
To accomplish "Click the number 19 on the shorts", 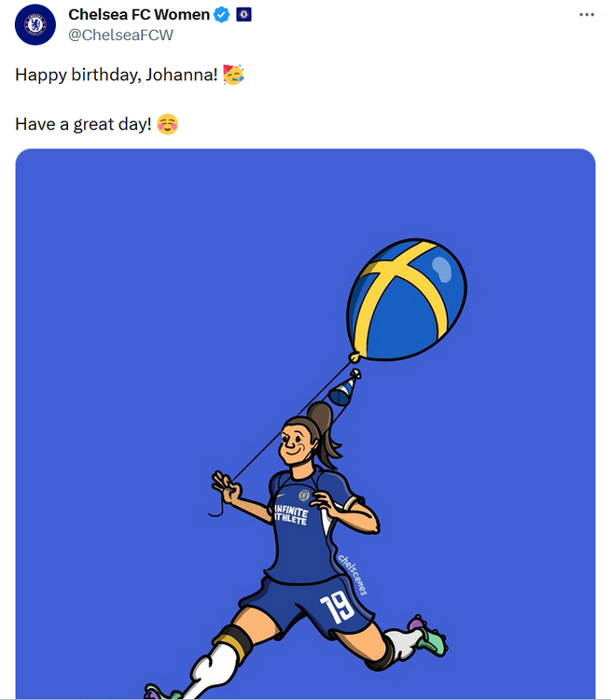I will click(337, 607).
